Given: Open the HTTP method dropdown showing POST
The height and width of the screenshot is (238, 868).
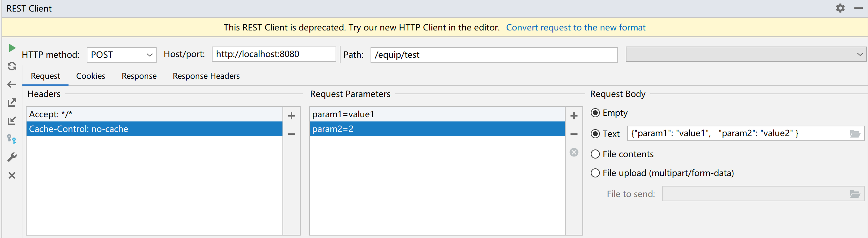Looking at the screenshot, I should [x=121, y=55].
